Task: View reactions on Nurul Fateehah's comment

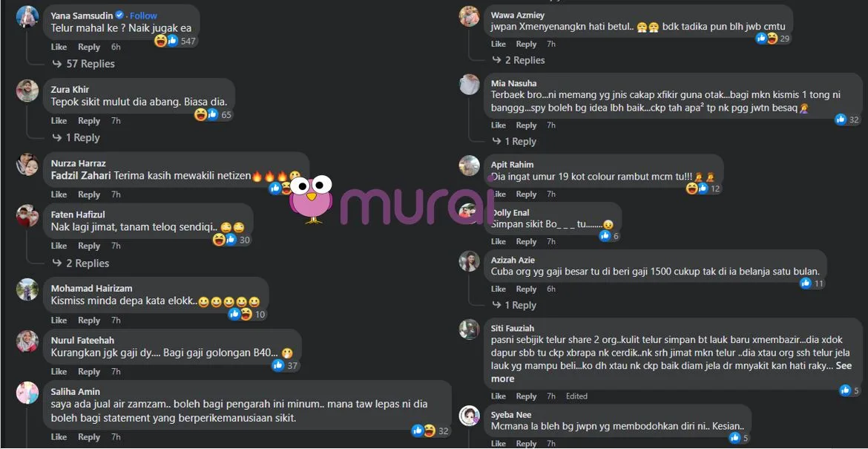Action: [285, 365]
